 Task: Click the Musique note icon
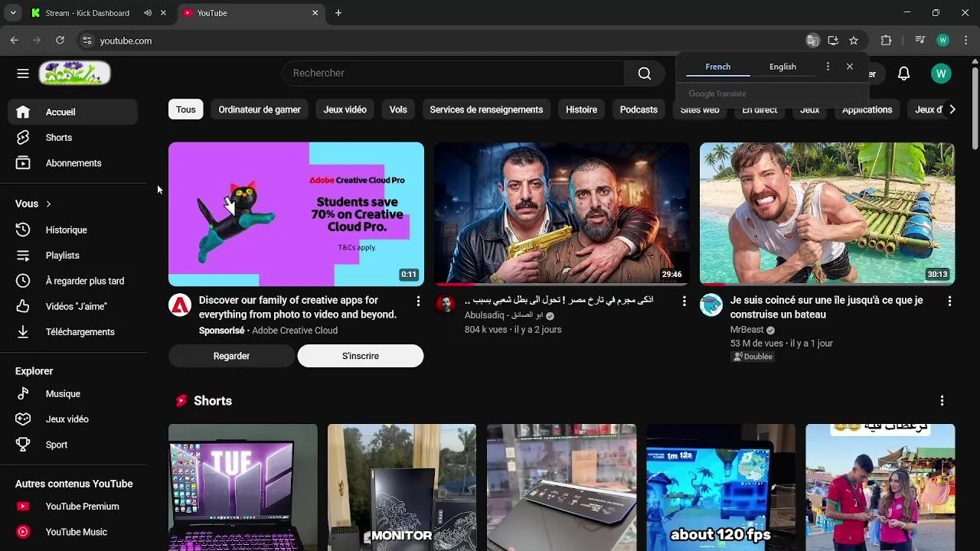pos(23,393)
